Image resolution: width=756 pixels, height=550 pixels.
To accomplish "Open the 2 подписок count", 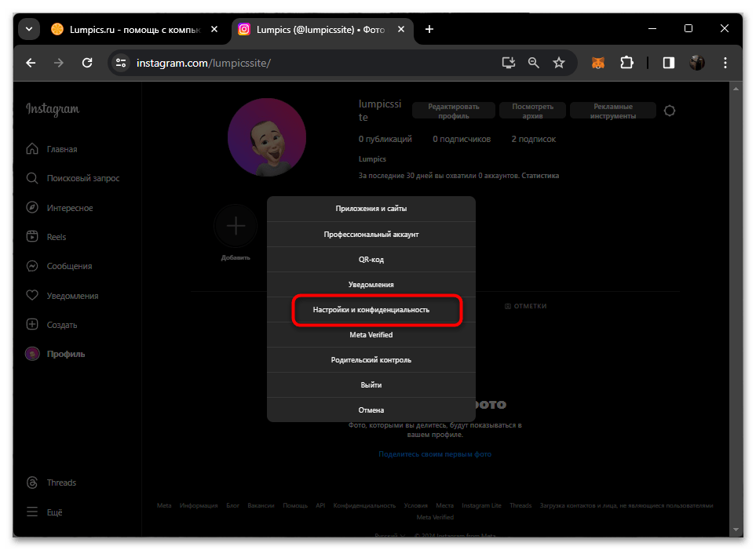I will 533,139.
